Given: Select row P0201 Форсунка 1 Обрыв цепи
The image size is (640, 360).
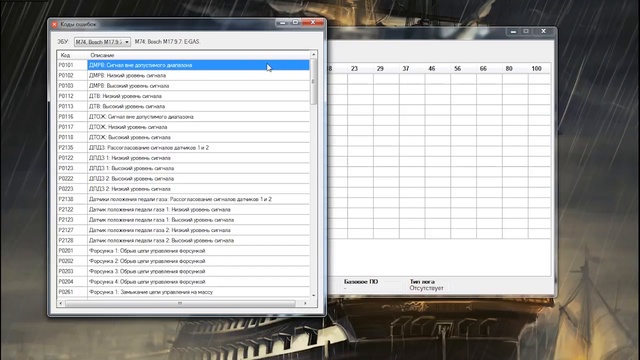Looking at the screenshot, I should [183, 251].
